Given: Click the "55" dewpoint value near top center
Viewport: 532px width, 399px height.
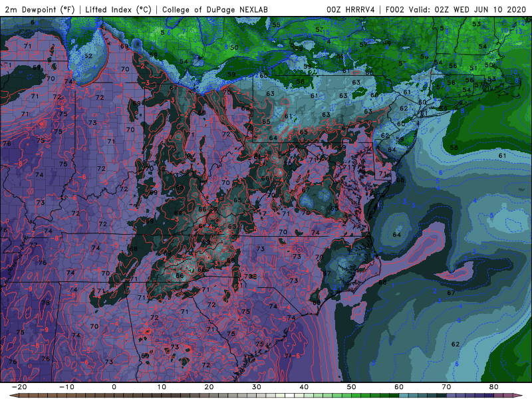Looking at the screenshot, I should 276,25.
